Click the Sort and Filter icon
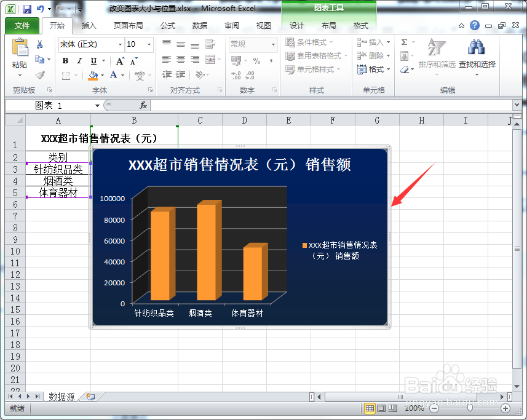This screenshot has height=420, width=527. (437, 47)
